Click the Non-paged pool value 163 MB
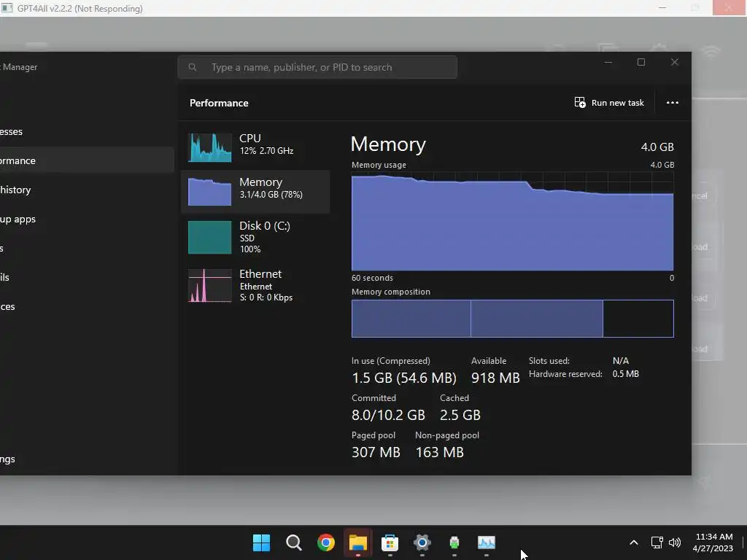Viewport: 747px width, 560px height. [x=439, y=452]
